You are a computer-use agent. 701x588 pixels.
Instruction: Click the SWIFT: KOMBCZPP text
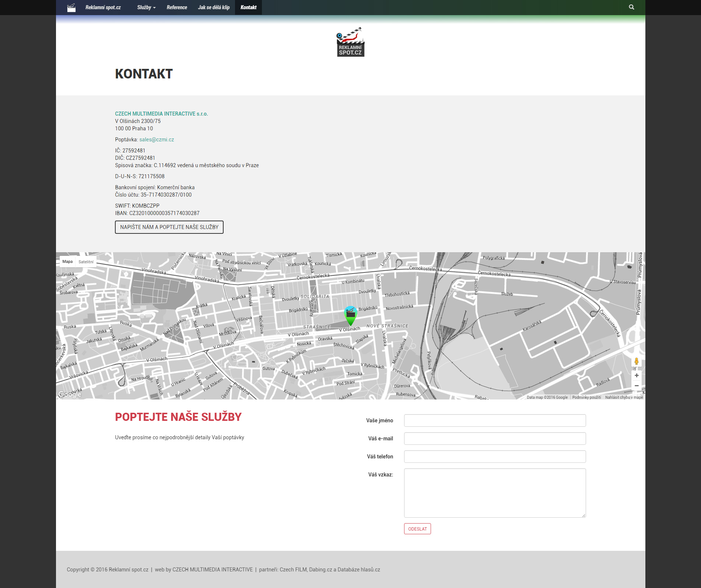pyautogui.click(x=137, y=206)
